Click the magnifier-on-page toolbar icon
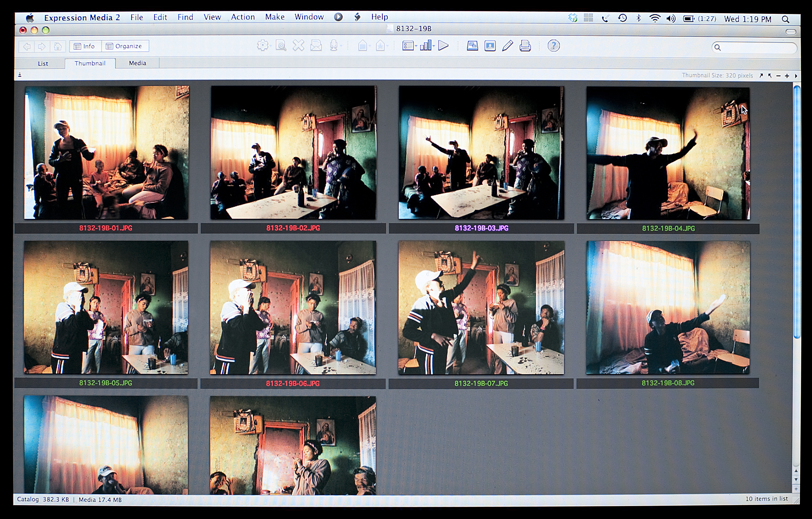This screenshot has height=519, width=812. tap(281, 46)
